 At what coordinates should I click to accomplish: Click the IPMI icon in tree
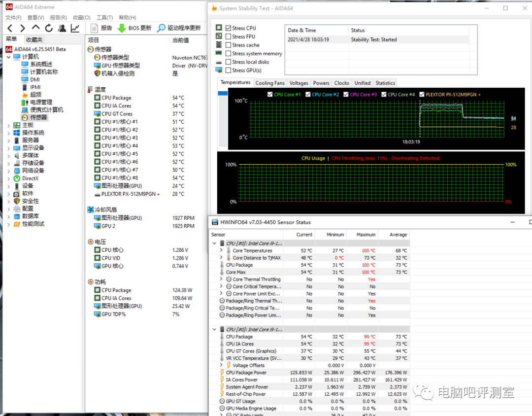pyautogui.click(x=25, y=87)
